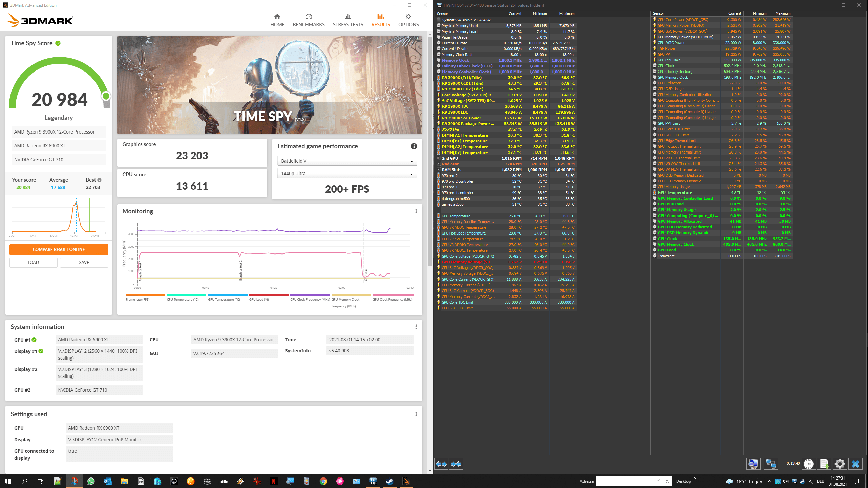The width and height of the screenshot is (868, 488).
Task: Switch to the BENCHMARKS tab
Action: [x=309, y=20]
